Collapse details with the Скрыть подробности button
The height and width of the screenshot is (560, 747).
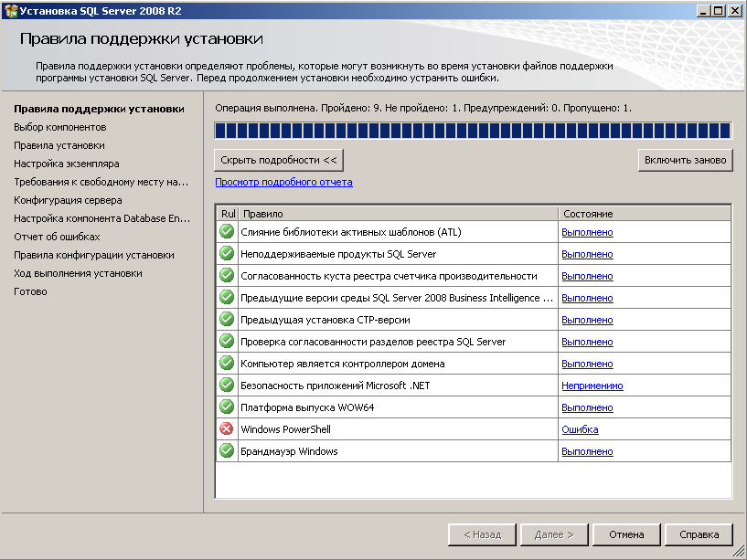tap(279, 159)
